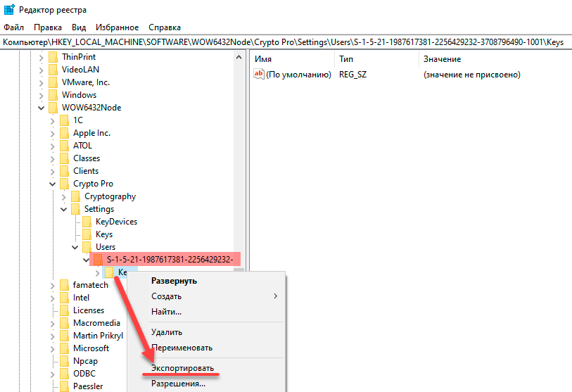Image resolution: width=572 pixels, height=392 pixels.
Task: Expand the VideoLAN key
Action: pos(42,70)
